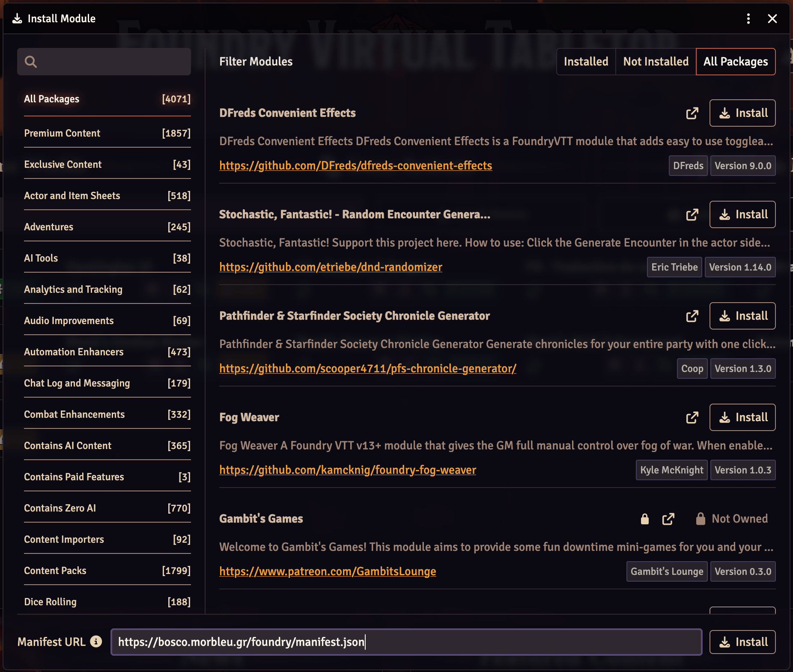The height and width of the screenshot is (672, 793).
Task: Select Adventures category
Action: [107, 227]
